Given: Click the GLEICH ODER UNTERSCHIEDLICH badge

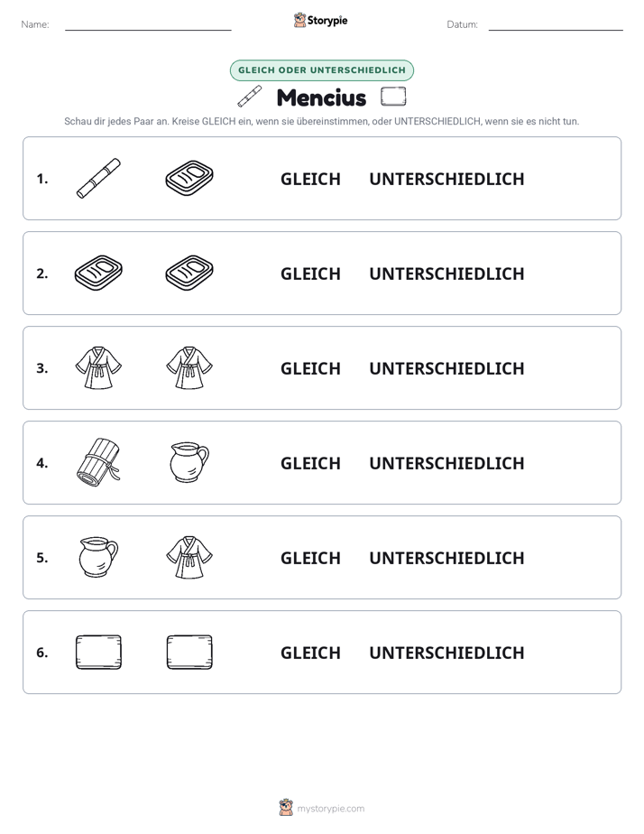Looking at the screenshot, I should pyautogui.click(x=322, y=70).
